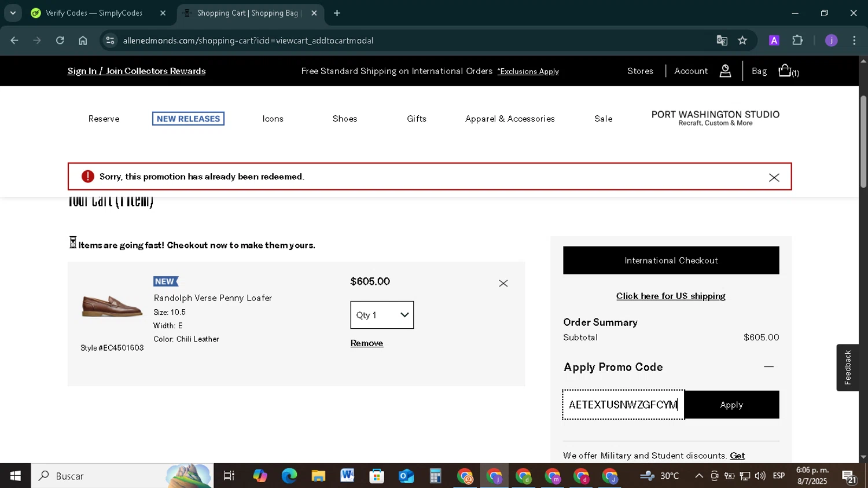868x488 pixels.
Task: Reload the shopping cart page
Action: (x=60, y=41)
